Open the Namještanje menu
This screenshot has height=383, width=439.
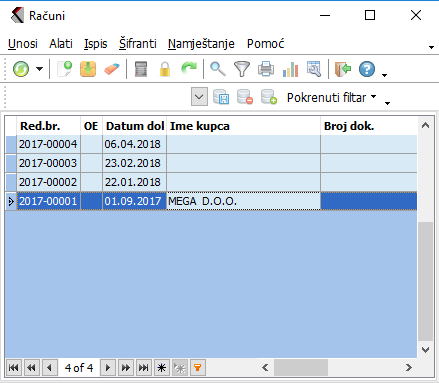pyautogui.click(x=201, y=44)
